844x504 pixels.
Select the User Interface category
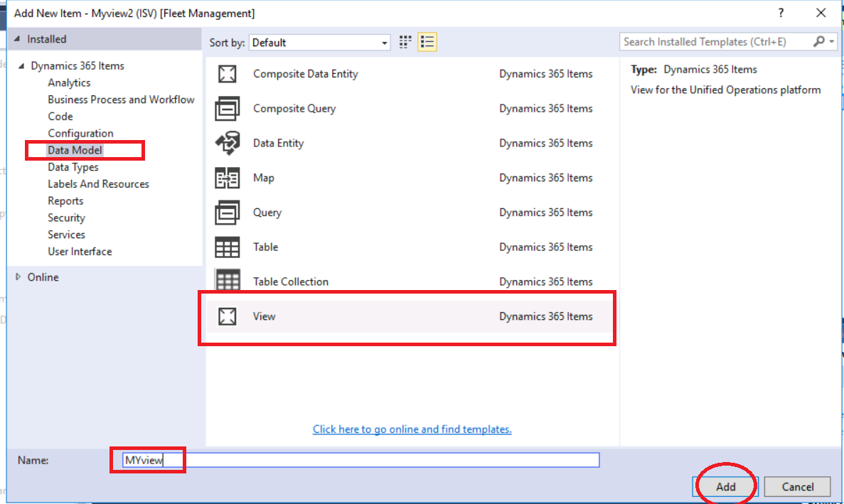(80, 251)
